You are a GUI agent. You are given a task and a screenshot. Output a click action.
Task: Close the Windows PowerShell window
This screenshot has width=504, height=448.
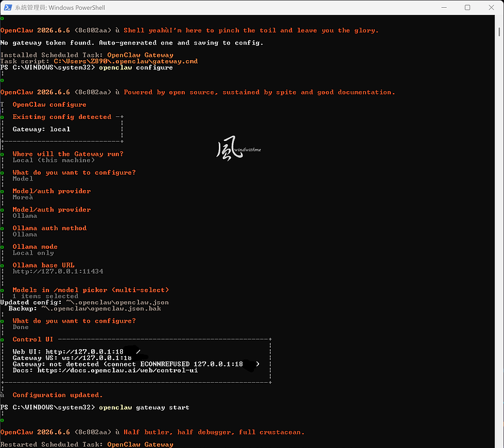[491, 7]
